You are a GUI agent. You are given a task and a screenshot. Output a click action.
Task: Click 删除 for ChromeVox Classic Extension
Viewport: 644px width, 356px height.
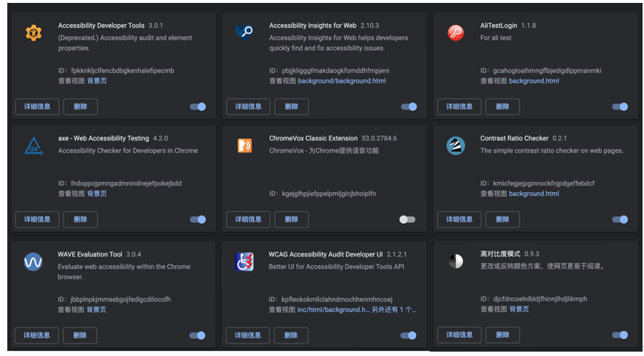[291, 219]
